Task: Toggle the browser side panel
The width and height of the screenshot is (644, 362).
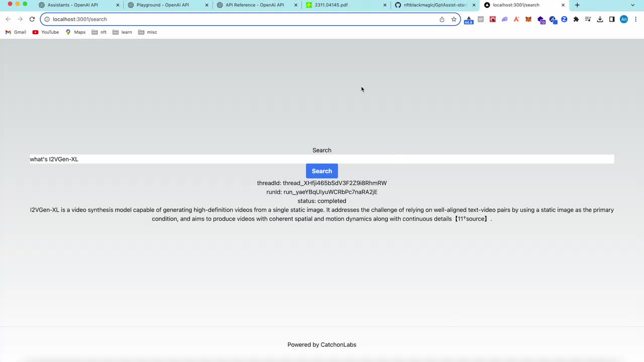Action: 612,19
